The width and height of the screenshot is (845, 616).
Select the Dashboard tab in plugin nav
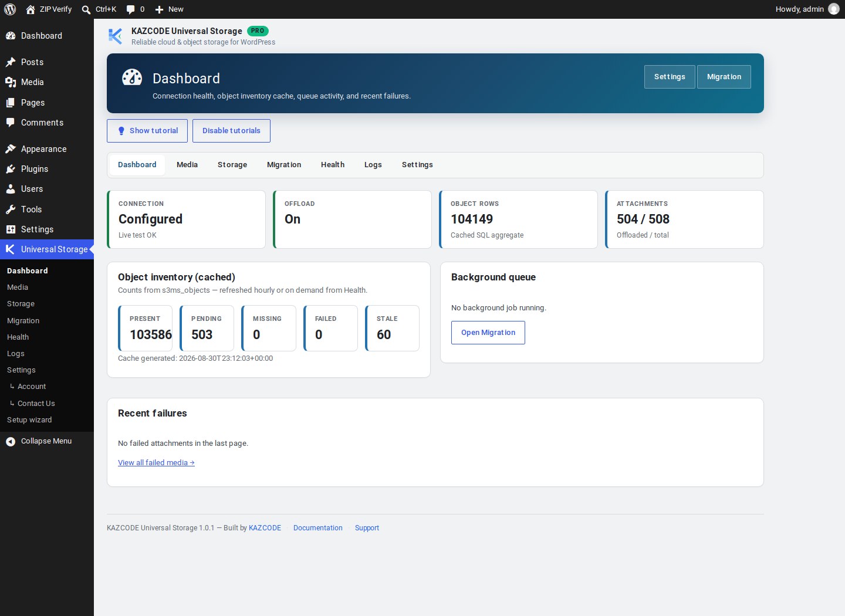137,165
